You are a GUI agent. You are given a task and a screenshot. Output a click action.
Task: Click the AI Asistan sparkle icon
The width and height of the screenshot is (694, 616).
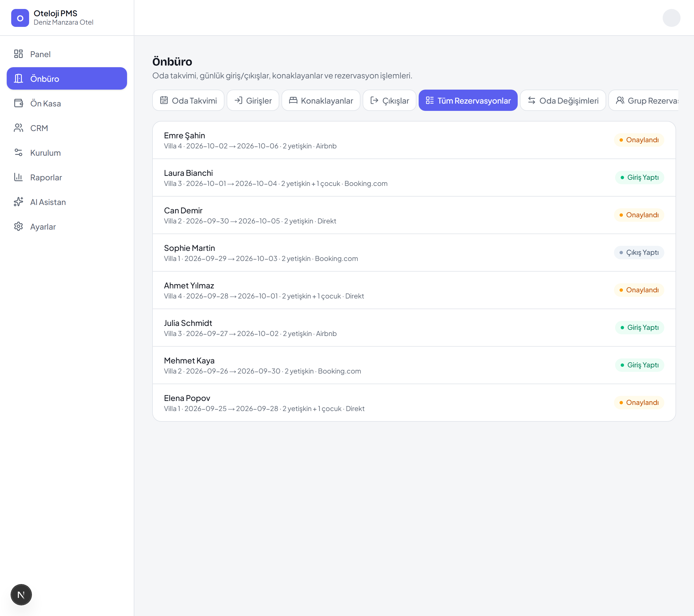(x=18, y=202)
